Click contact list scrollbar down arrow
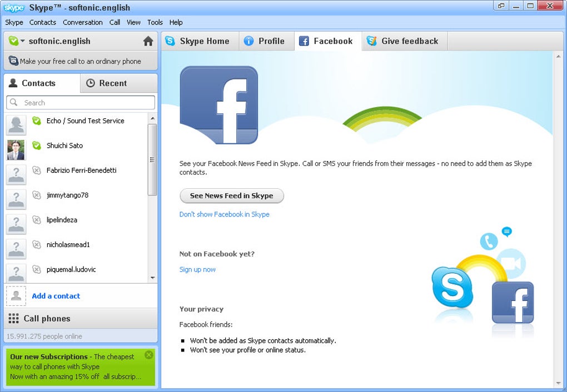This screenshot has height=392, width=567. [x=152, y=278]
